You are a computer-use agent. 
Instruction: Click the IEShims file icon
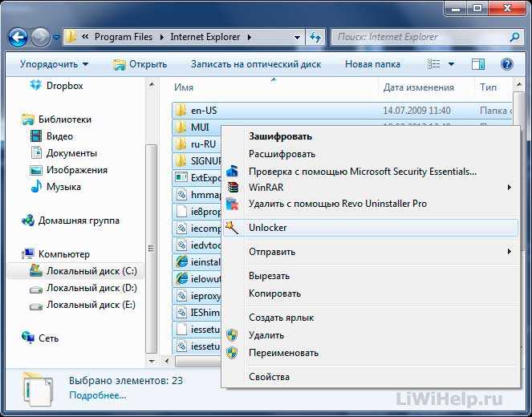181,313
